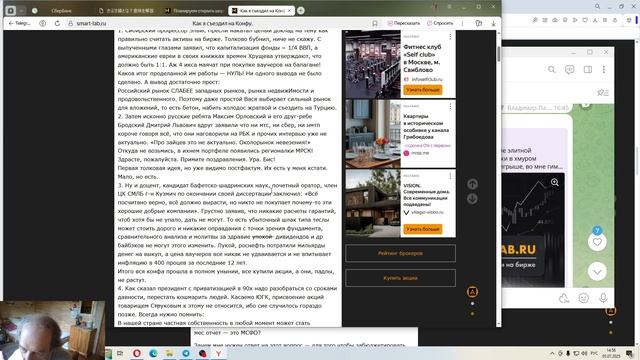Jump to bottom with Telegram chevron button
Viewport: 640px width, 360px height.
tap(597, 272)
